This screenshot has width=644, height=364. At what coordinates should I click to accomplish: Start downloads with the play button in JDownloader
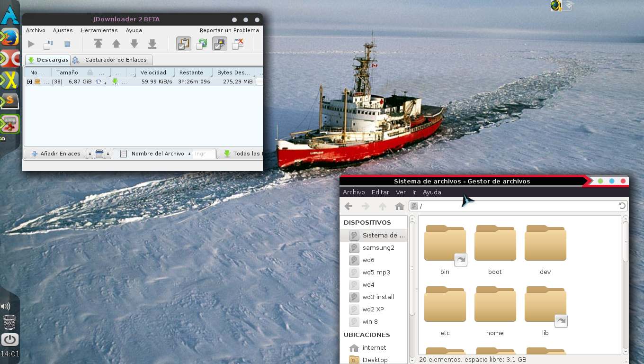[31, 44]
